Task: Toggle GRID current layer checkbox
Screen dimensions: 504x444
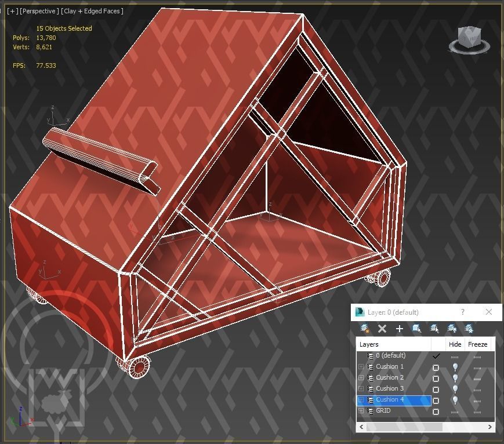Action: (x=436, y=412)
